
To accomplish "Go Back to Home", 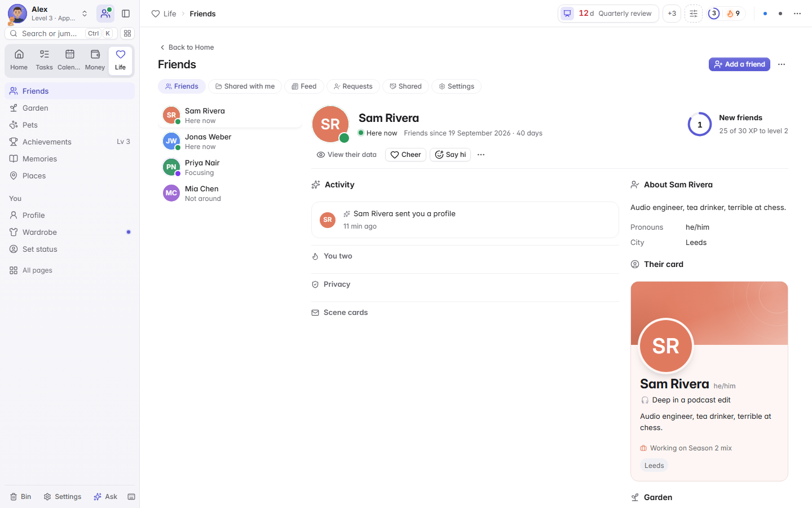I will coord(187,47).
